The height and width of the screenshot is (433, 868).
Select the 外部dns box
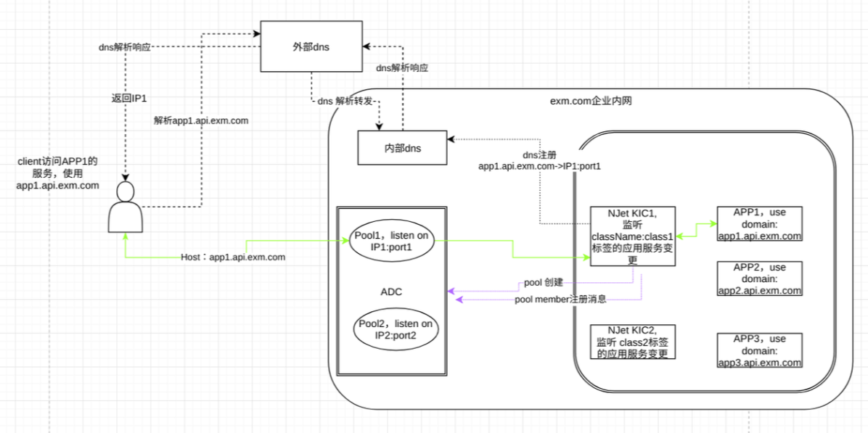point(311,47)
